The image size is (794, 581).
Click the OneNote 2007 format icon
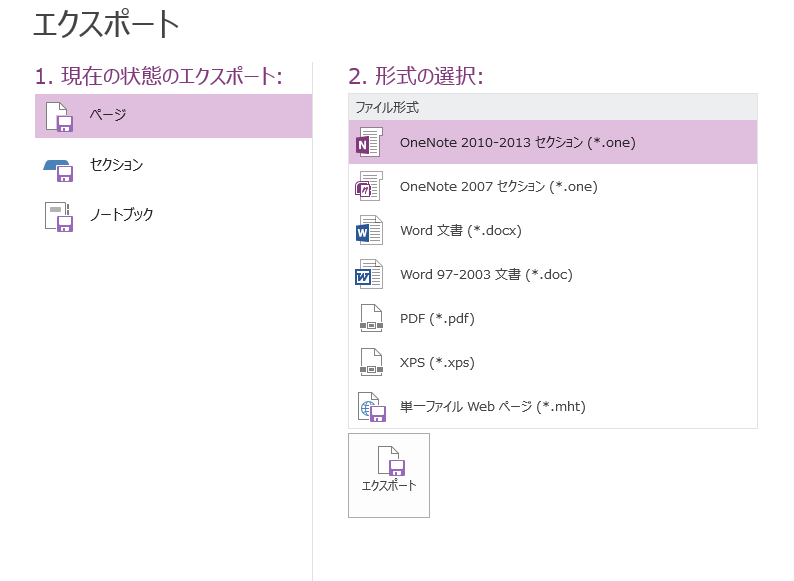point(369,186)
